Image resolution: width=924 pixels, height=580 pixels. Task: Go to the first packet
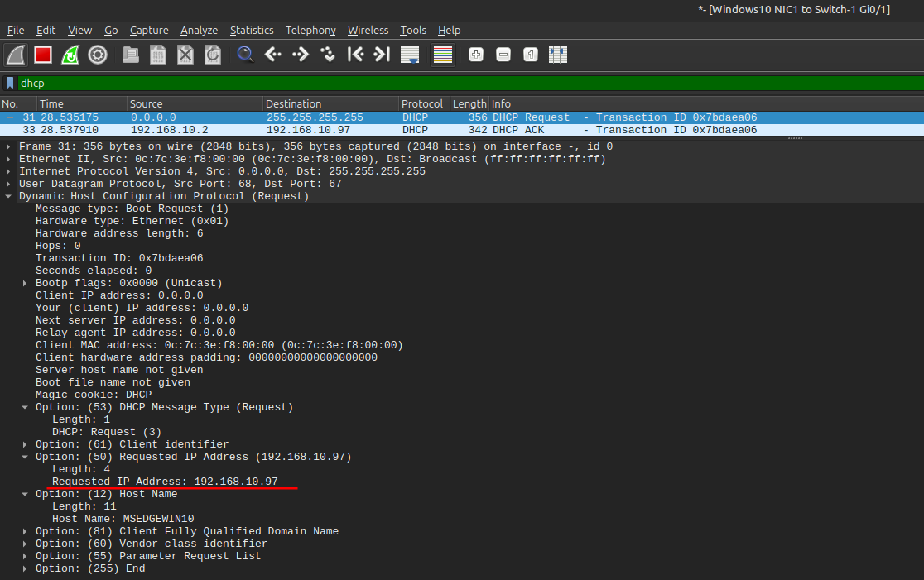(355, 55)
